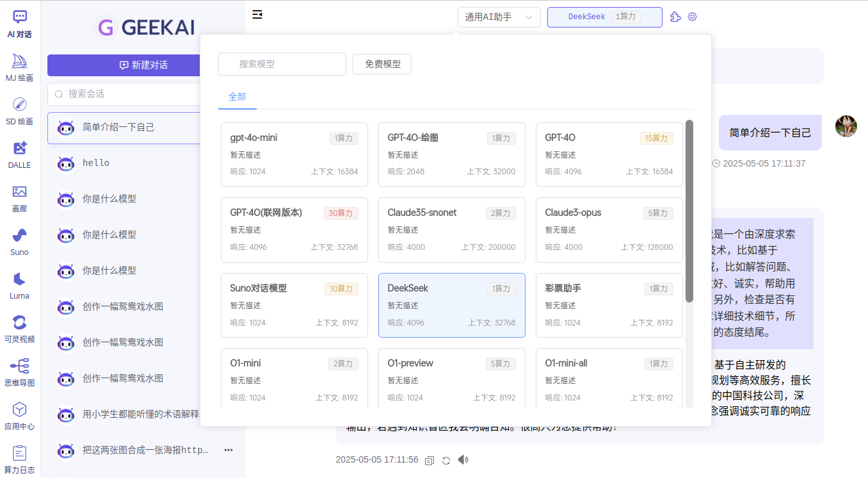Click the 简单介绍一下自己 message bubble

click(770, 133)
